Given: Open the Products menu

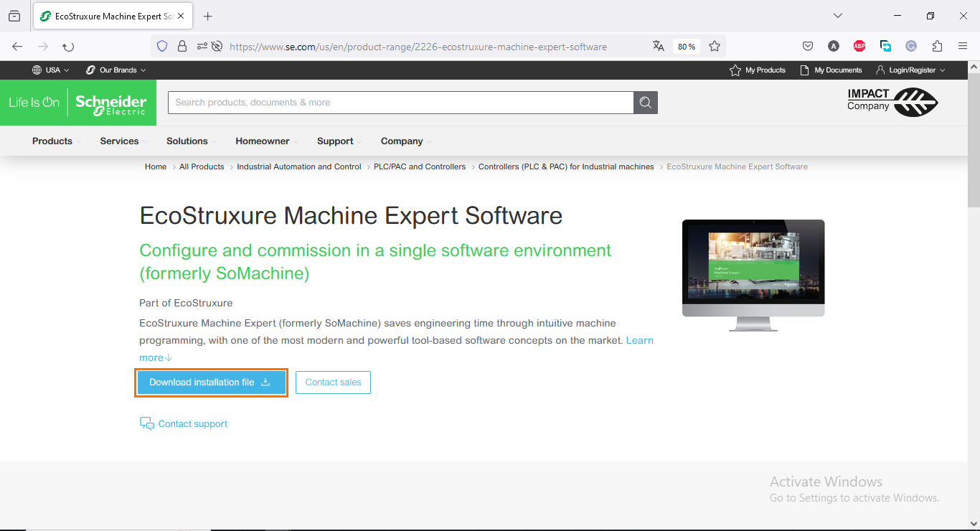Looking at the screenshot, I should click(56, 141).
